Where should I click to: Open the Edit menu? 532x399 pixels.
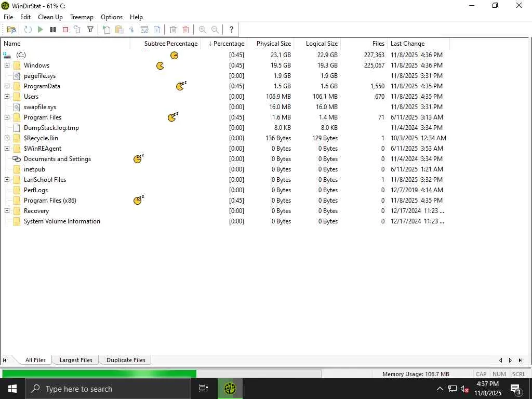pos(25,17)
